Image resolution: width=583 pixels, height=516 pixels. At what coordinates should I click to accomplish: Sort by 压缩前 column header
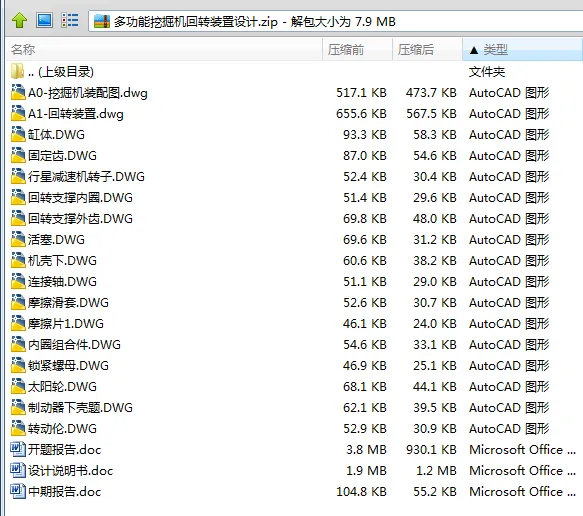pos(357,49)
